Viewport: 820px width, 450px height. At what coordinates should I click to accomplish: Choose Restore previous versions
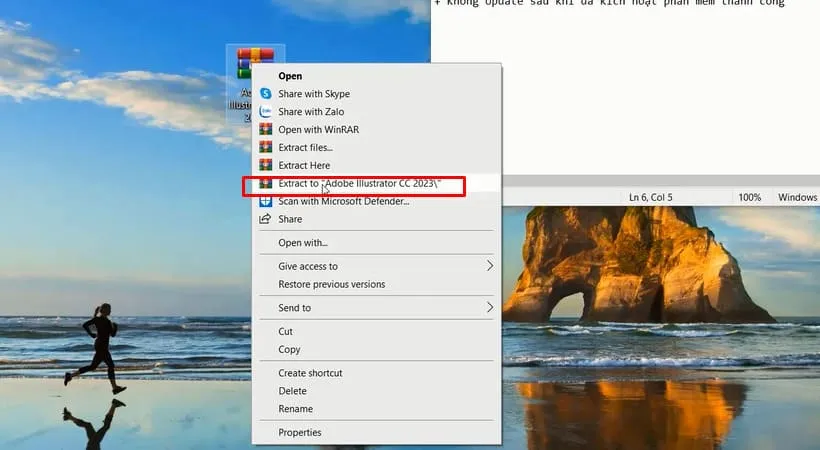(x=377, y=284)
